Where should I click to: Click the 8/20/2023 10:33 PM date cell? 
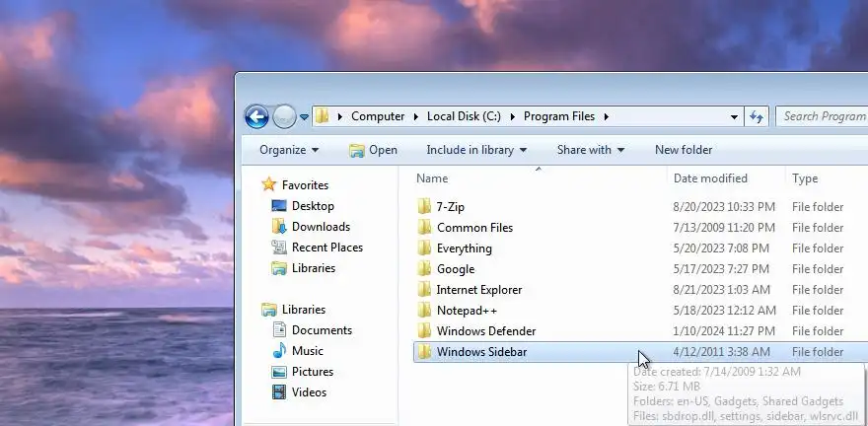tap(724, 207)
